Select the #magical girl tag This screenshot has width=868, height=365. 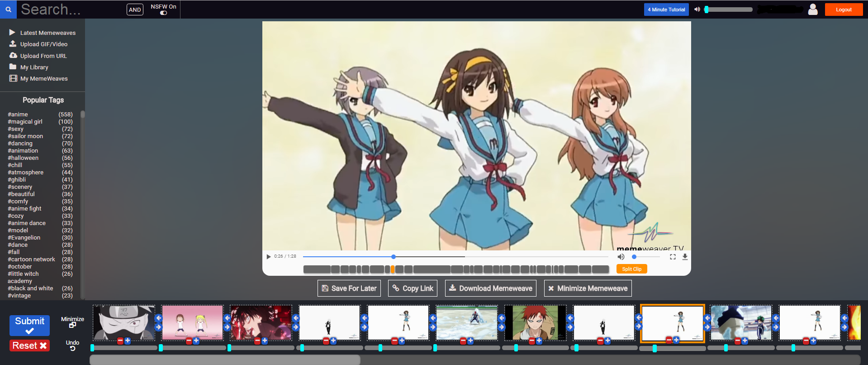(25, 122)
